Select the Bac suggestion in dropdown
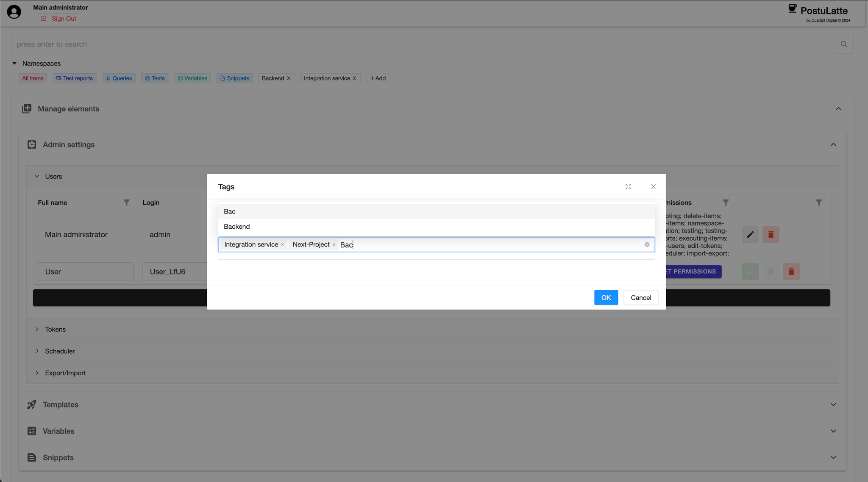This screenshot has width=868, height=482. [230, 211]
